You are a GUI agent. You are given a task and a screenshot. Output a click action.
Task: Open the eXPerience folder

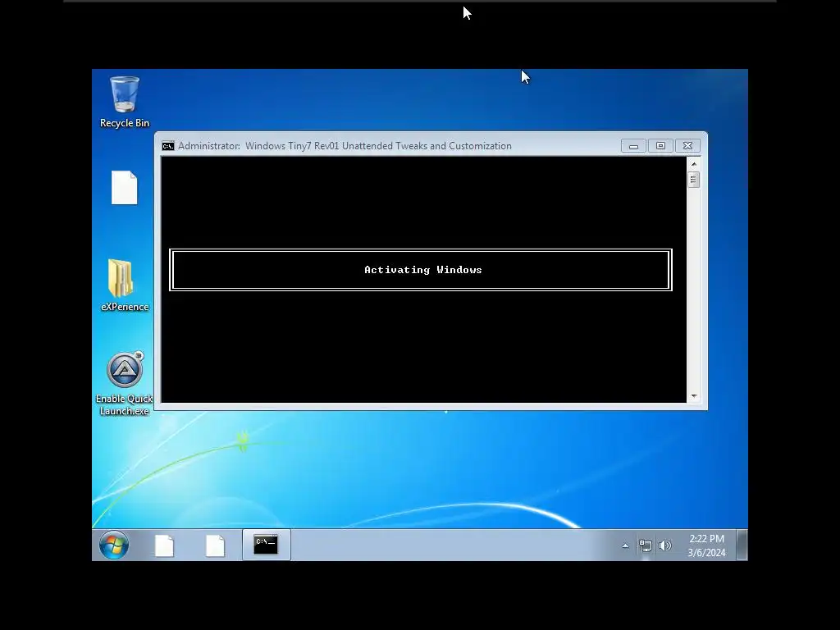pyautogui.click(x=125, y=285)
